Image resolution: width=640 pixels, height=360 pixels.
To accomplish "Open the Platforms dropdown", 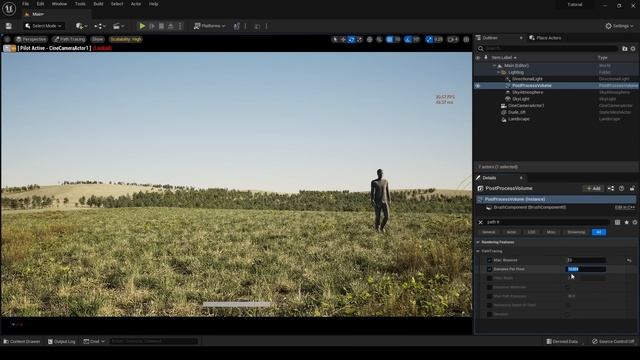I will coord(209,26).
